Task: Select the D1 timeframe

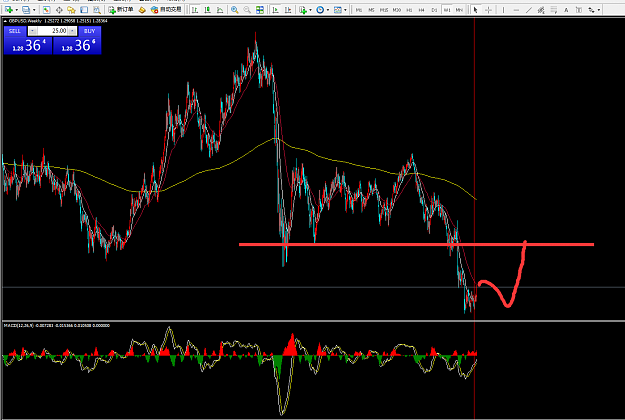Action: point(434,10)
